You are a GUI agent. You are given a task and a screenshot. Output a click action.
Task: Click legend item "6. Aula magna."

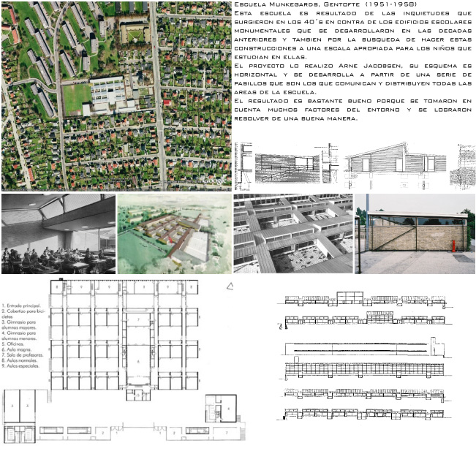16,349
